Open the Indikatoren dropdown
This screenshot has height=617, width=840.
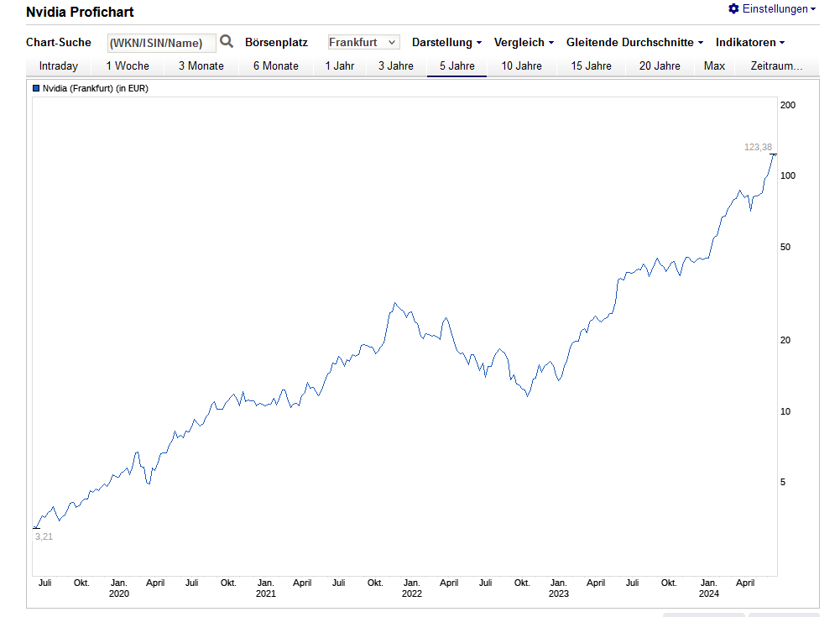tap(750, 42)
